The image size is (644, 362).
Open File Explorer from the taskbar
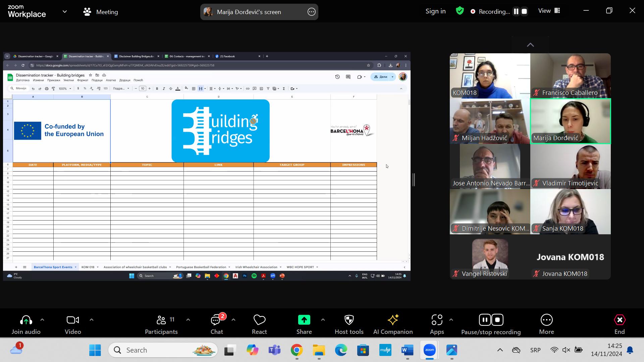pyautogui.click(x=319, y=350)
